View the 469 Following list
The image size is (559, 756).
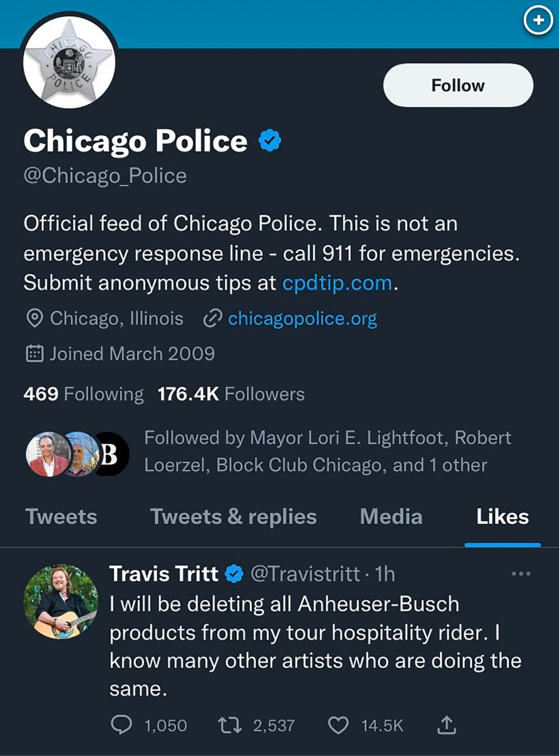pos(84,394)
